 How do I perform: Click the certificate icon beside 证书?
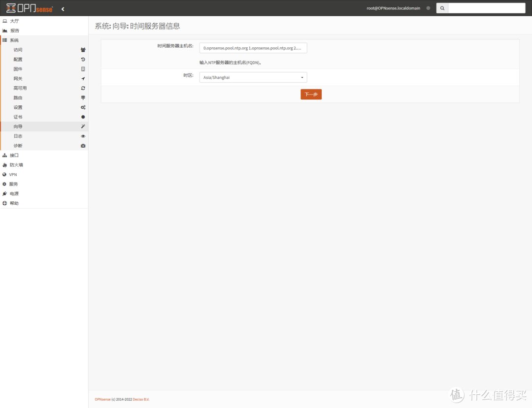pyautogui.click(x=83, y=117)
